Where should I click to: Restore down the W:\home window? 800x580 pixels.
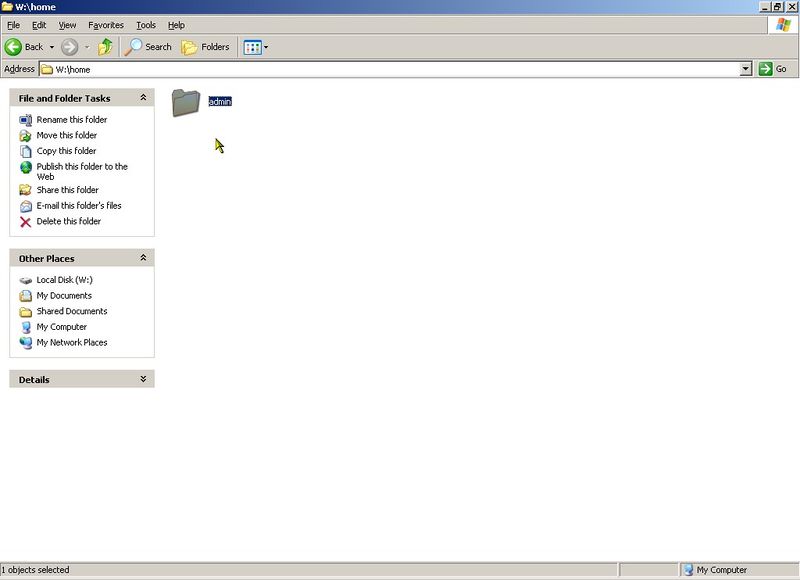pyautogui.click(x=777, y=7)
